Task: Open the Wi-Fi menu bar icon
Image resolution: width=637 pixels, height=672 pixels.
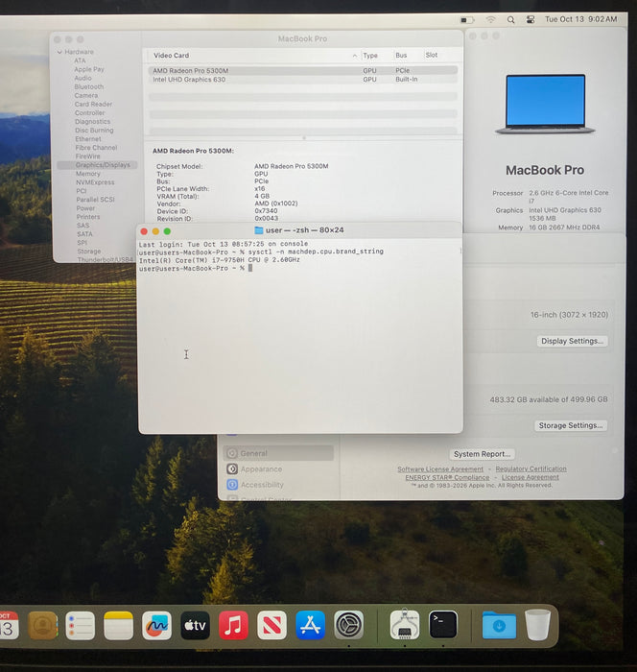Action: (x=490, y=20)
